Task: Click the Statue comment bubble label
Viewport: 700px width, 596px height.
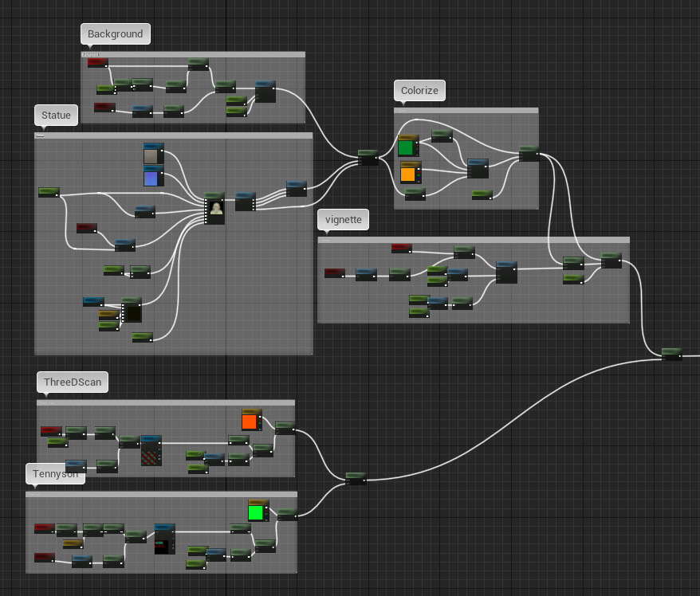Action: tap(56, 115)
